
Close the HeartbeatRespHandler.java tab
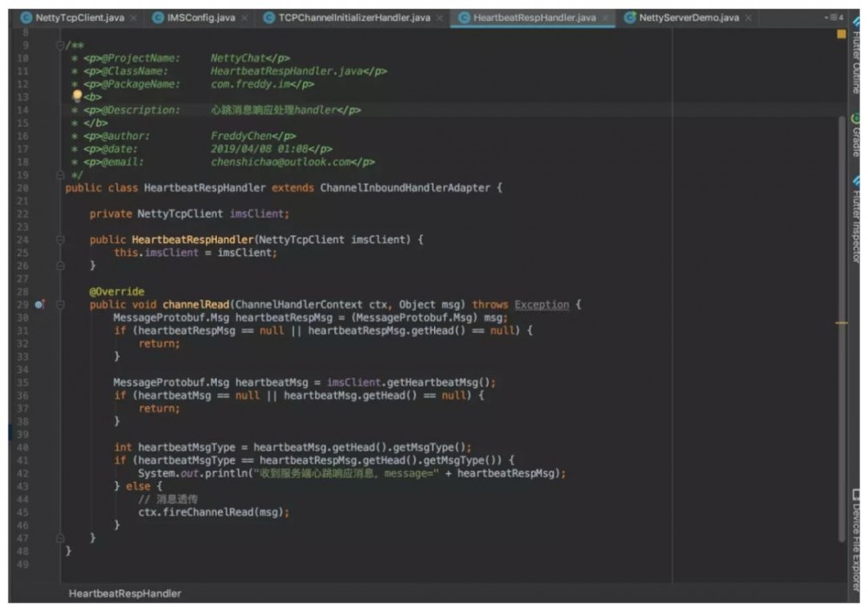coord(606,17)
